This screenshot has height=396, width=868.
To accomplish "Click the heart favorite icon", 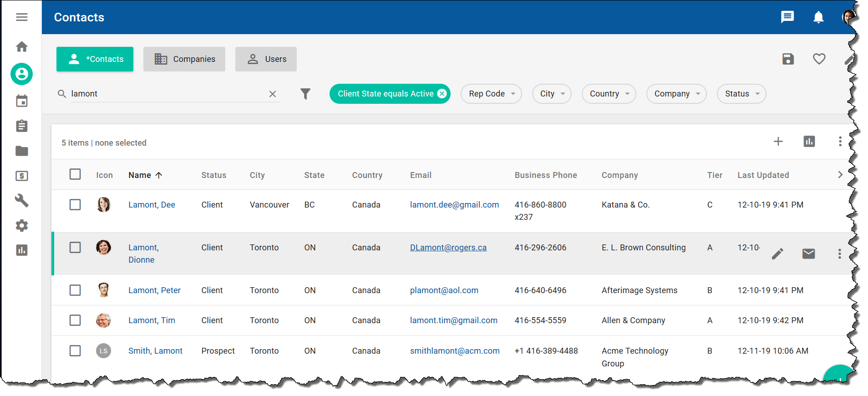I will [819, 59].
